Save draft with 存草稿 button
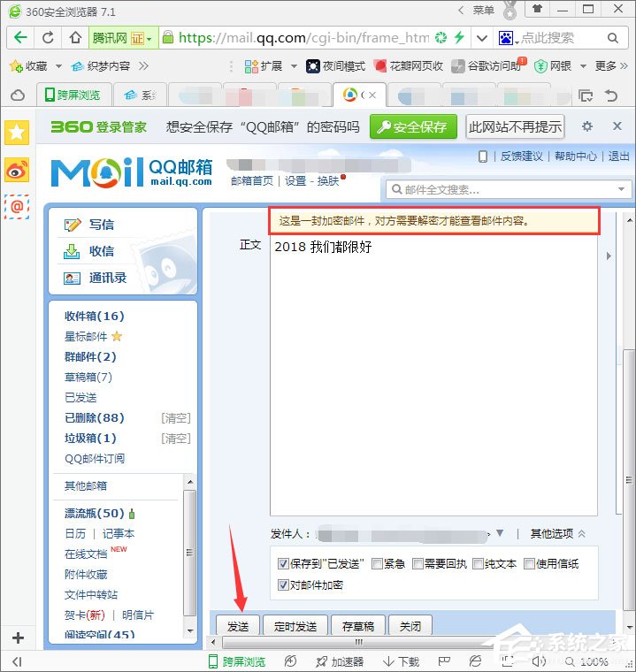 358,626
